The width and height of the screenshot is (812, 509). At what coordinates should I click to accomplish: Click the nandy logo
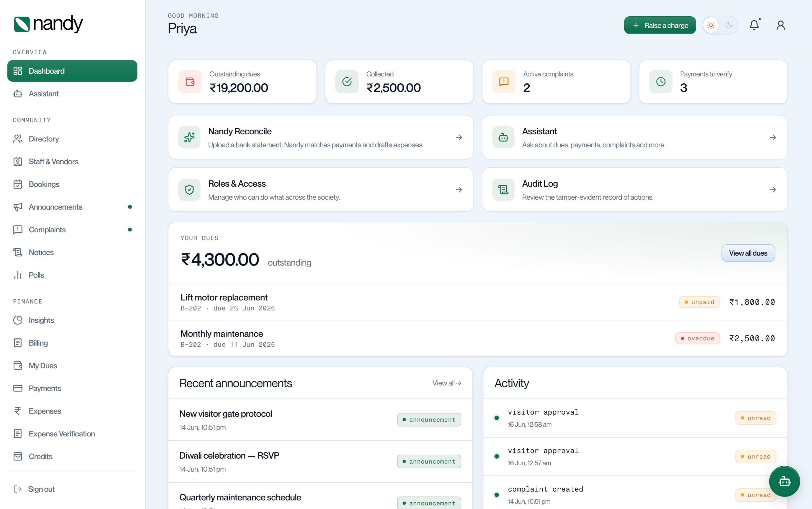[48, 24]
